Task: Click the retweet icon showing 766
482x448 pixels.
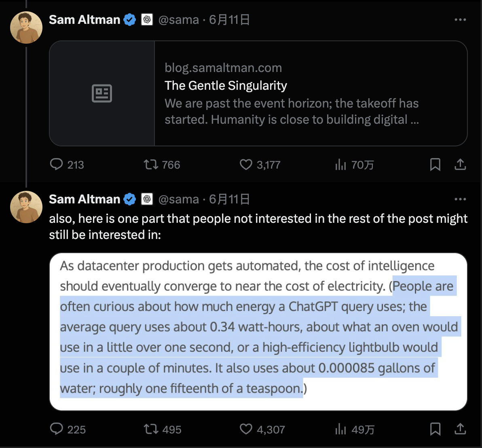Action: pyautogui.click(x=150, y=165)
